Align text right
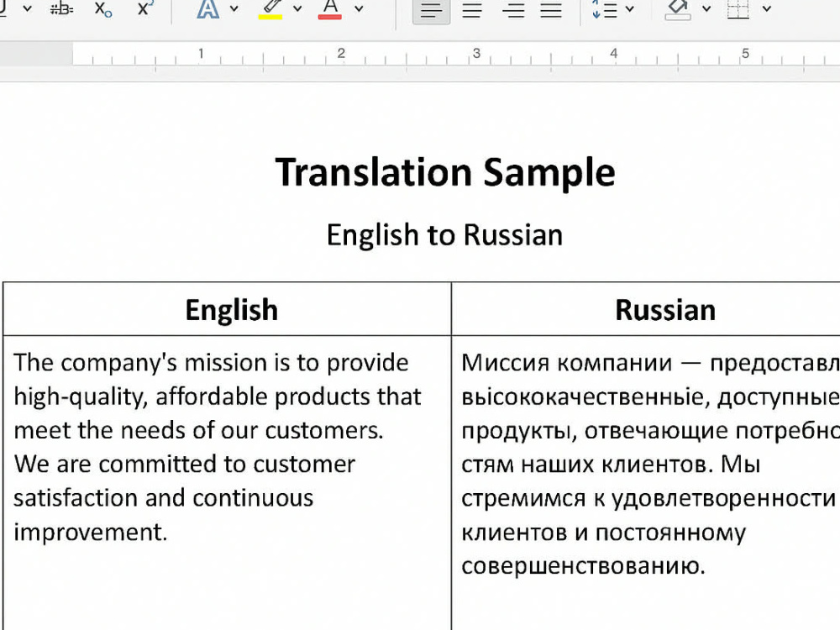Viewport: 840px width, 630px height. (x=513, y=10)
